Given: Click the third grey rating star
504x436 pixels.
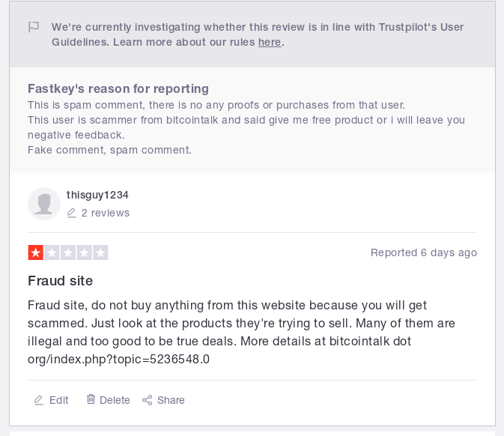Looking at the screenshot, I should tap(68, 252).
